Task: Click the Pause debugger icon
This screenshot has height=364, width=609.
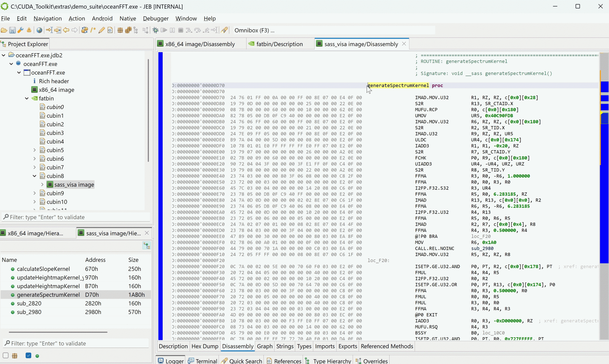Action: pos(172,30)
